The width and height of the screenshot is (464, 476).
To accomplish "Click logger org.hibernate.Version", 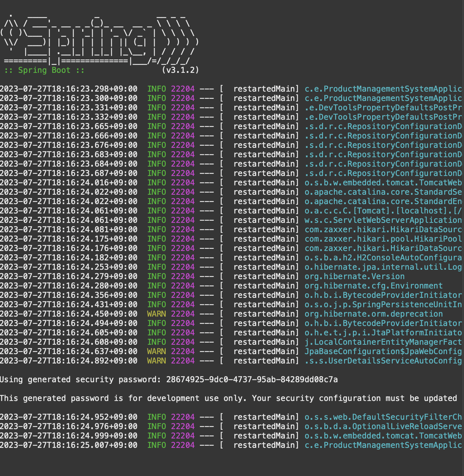I will pyautogui.click(x=354, y=276).
